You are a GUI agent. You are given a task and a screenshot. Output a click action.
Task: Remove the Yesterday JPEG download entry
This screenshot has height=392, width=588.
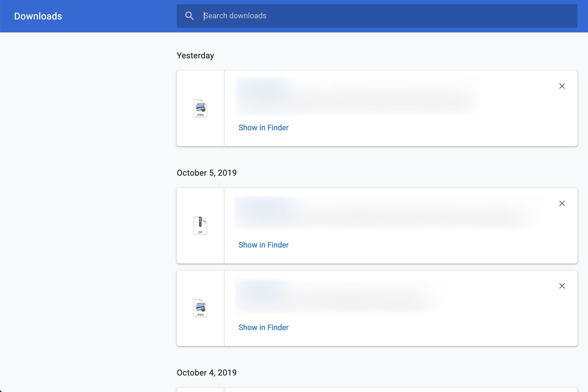click(x=562, y=86)
